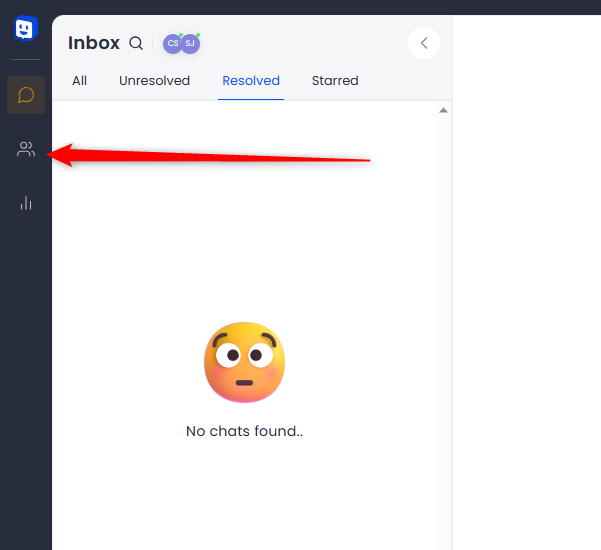Image resolution: width=601 pixels, height=550 pixels.
Task: Open the app logo home icon
Action: 26,28
